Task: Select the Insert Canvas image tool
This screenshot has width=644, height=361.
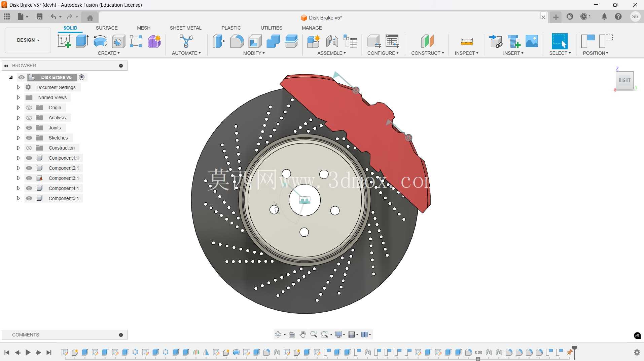Action: click(532, 41)
